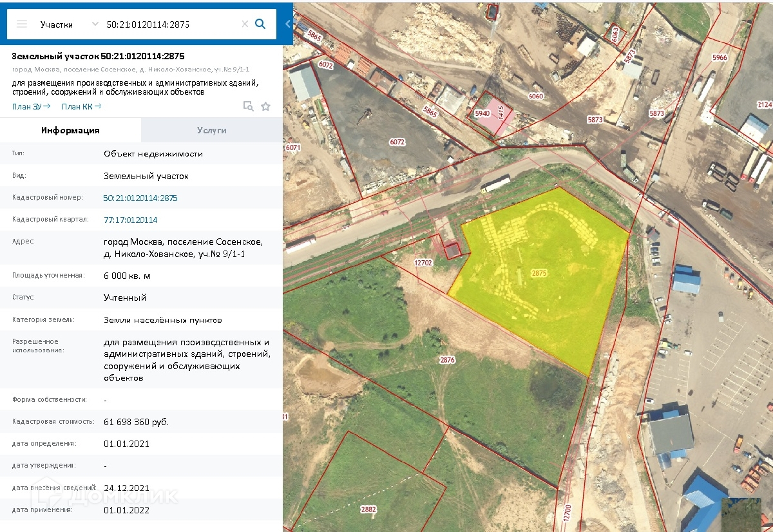Collapse the side panel with blue arrow
The height and width of the screenshot is (532, 773).
(287, 24)
